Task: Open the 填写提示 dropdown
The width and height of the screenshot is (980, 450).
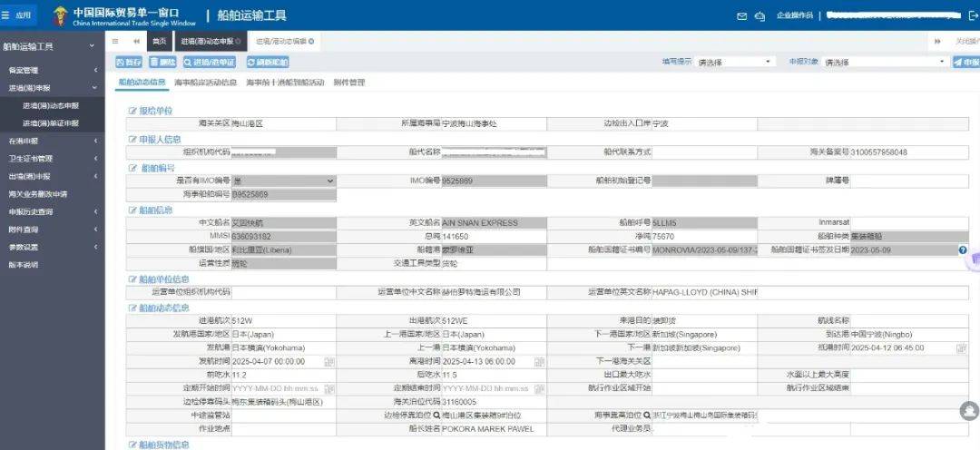Action: (736, 63)
